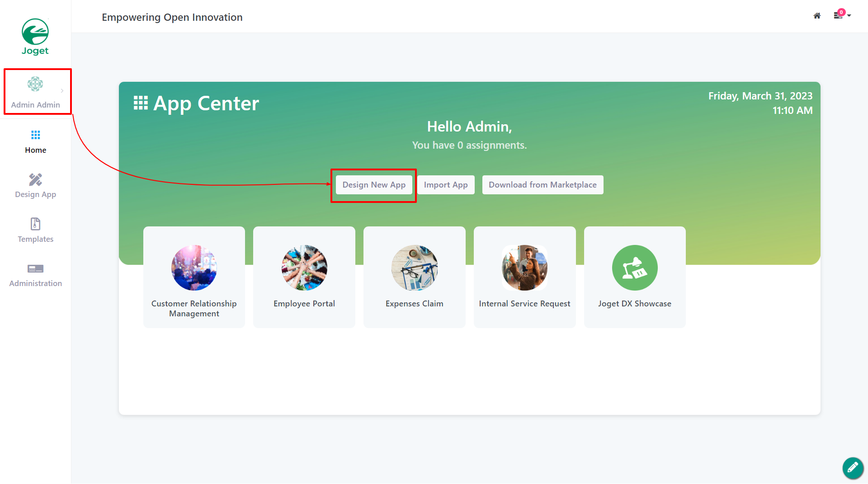Click the 'Hello Admin,' greeting
Image resolution: width=868 pixels, height=484 pixels.
point(469,127)
